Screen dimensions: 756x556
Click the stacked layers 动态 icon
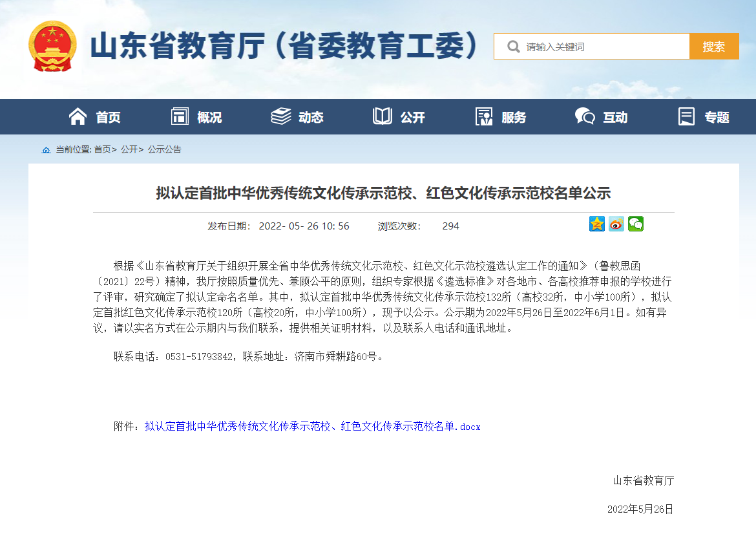280,116
